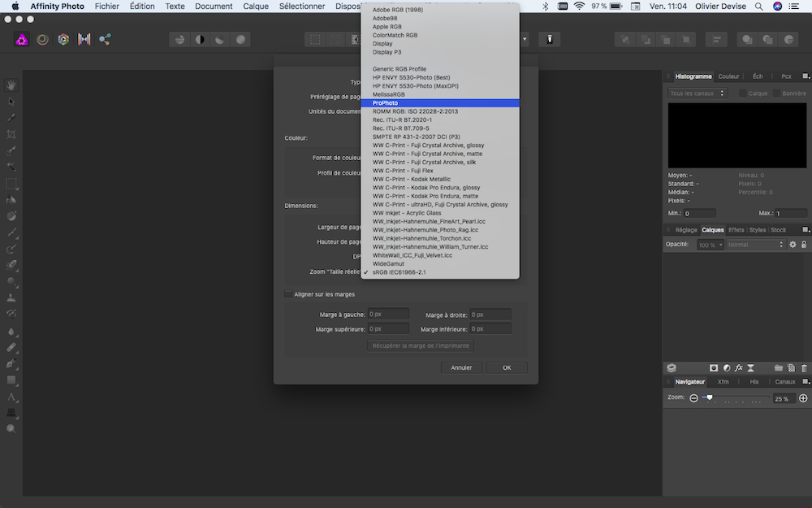The width and height of the screenshot is (812, 508).
Task: Toggle the layer lock icon
Action: tap(804, 244)
